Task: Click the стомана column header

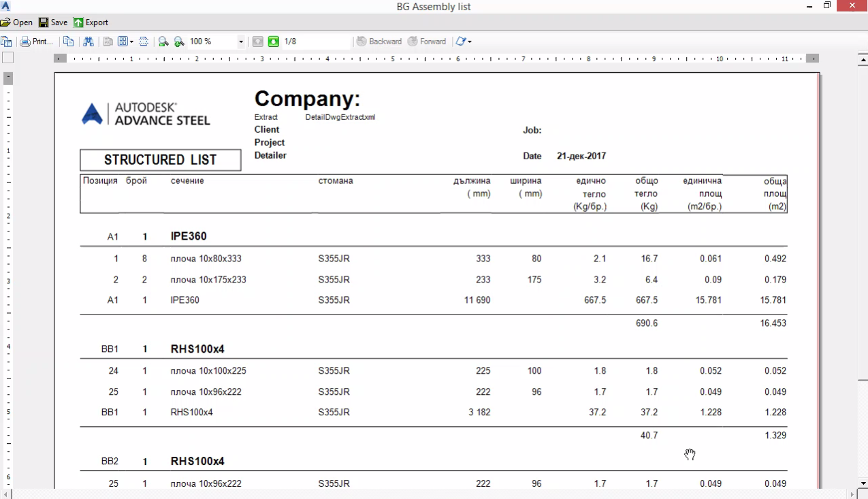Action: 336,181
